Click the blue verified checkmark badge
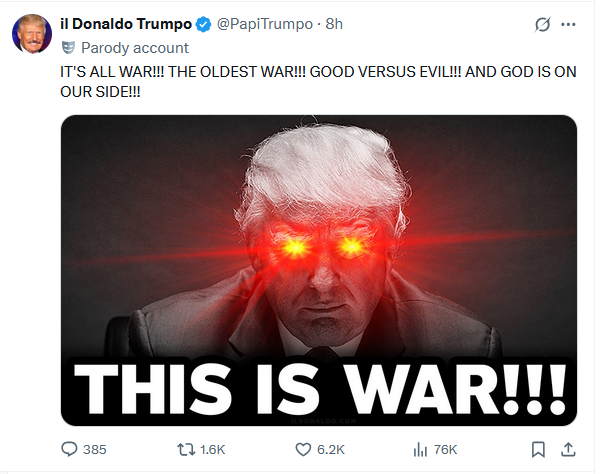601x474 pixels. point(204,24)
